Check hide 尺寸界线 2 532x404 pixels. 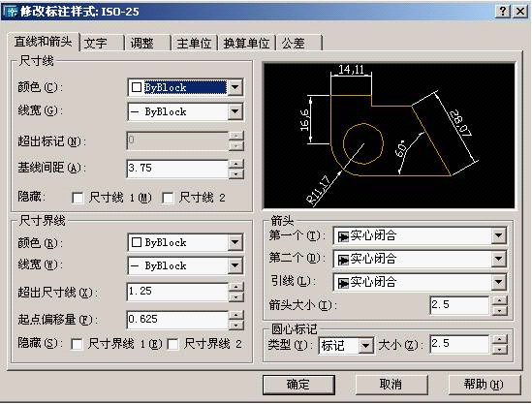[x=173, y=344]
